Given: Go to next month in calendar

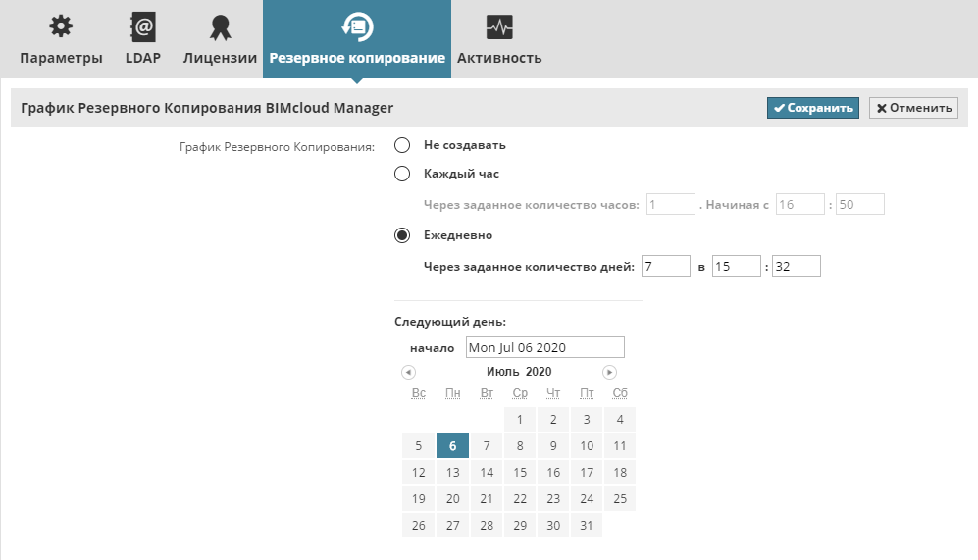Looking at the screenshot, I should 609,372.
